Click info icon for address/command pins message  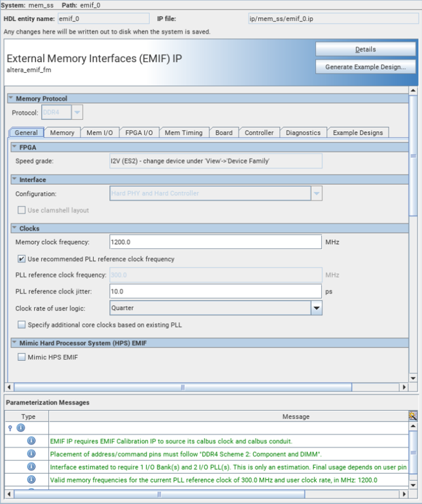tap(32, 454)
